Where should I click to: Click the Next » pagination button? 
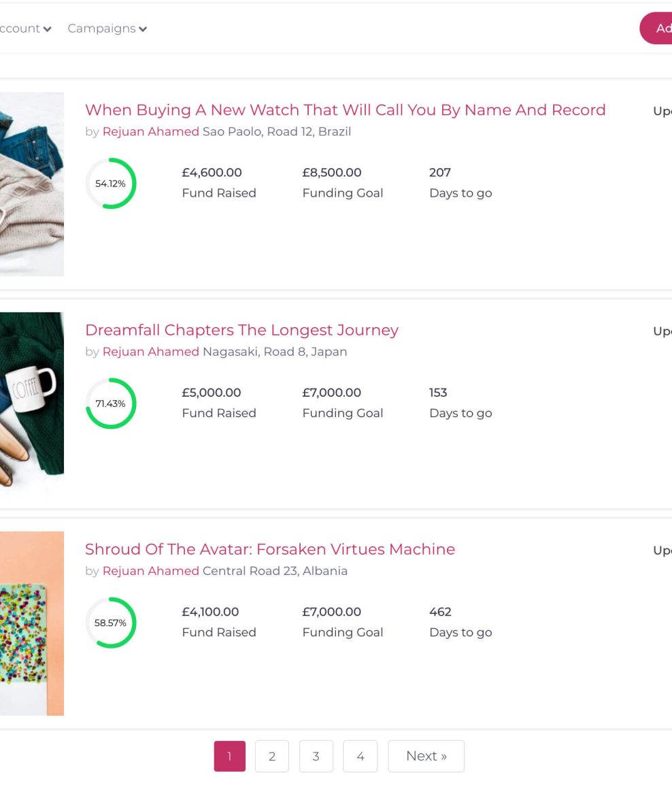426,756
